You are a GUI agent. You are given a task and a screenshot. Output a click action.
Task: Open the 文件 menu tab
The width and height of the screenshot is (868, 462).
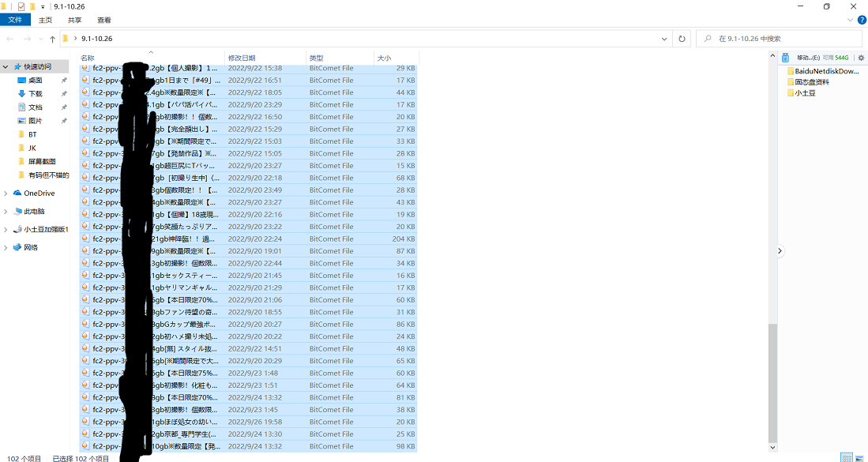[x=16, y=20]
